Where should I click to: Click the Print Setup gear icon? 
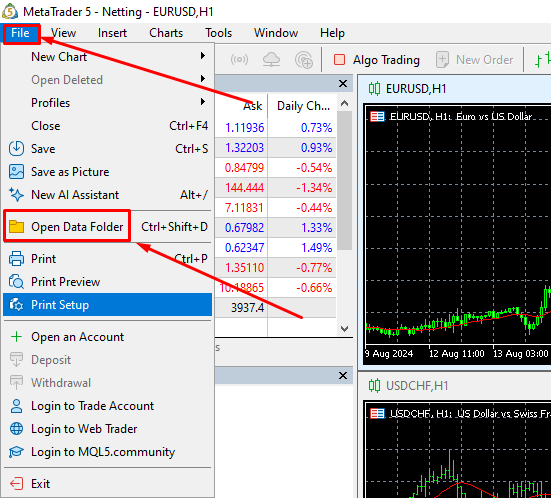[16, 305]
